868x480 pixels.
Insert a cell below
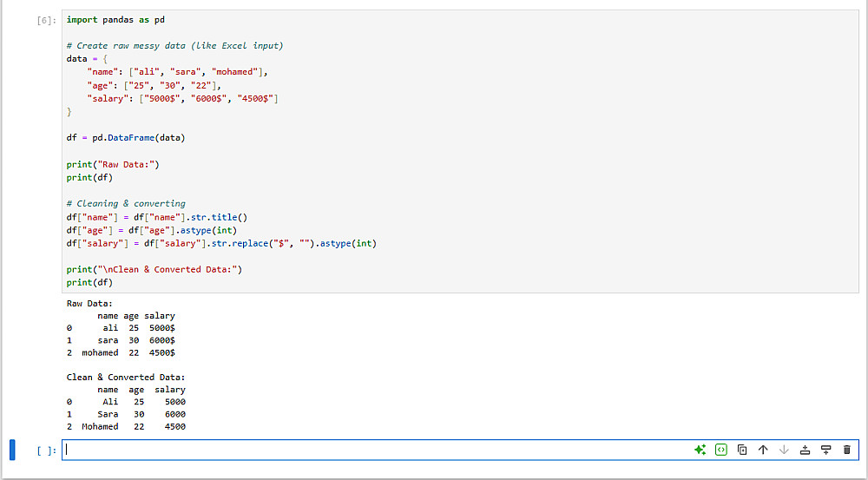tap(825, 450)
